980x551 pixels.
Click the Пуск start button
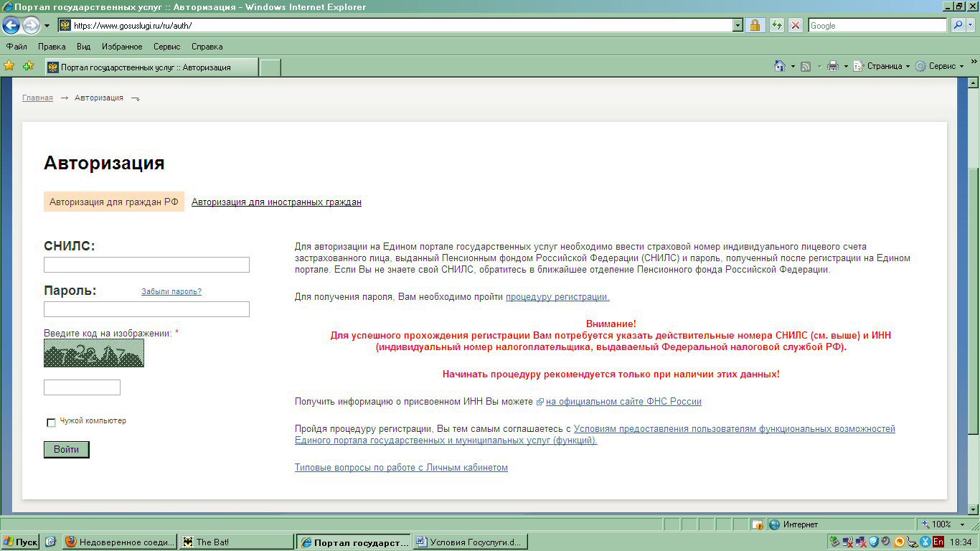pos(20,542)
